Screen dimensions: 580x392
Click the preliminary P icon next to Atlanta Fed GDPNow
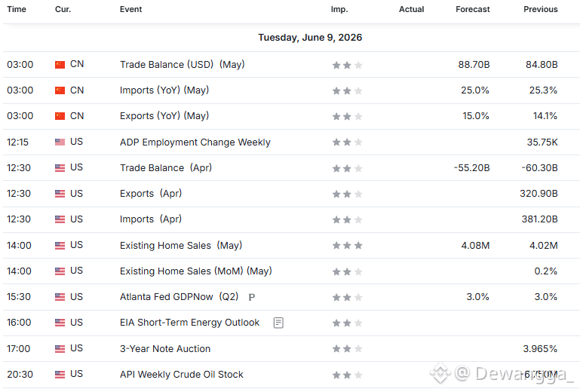point(251,297)
